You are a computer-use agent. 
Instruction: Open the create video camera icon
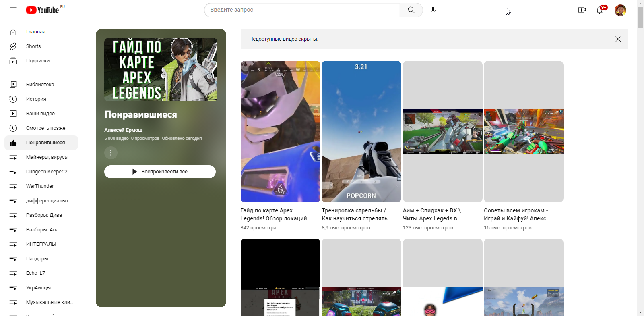pos(582,10)
